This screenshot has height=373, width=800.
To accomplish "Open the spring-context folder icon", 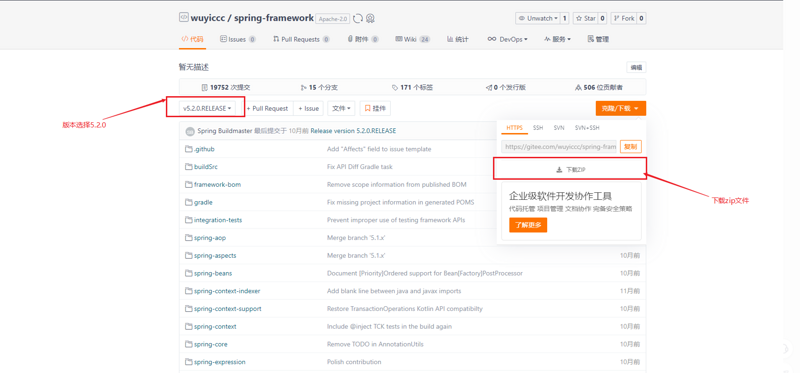I will point(188,327).
